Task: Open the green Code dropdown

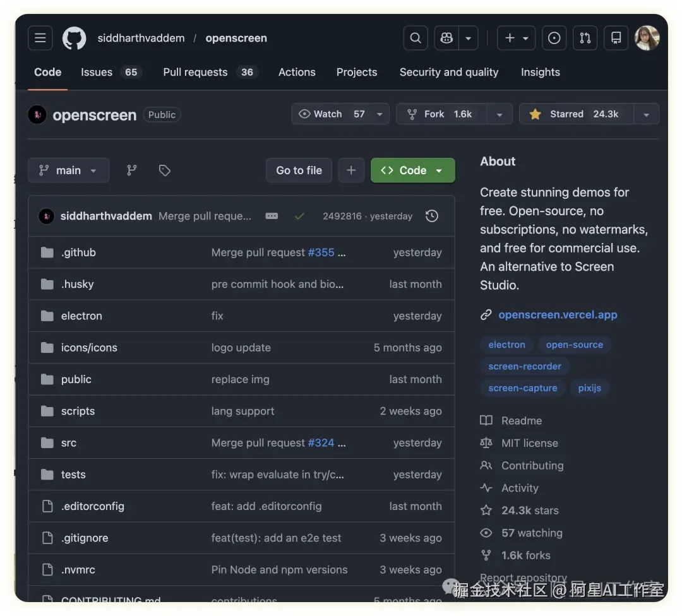Action: pos(413,170)
